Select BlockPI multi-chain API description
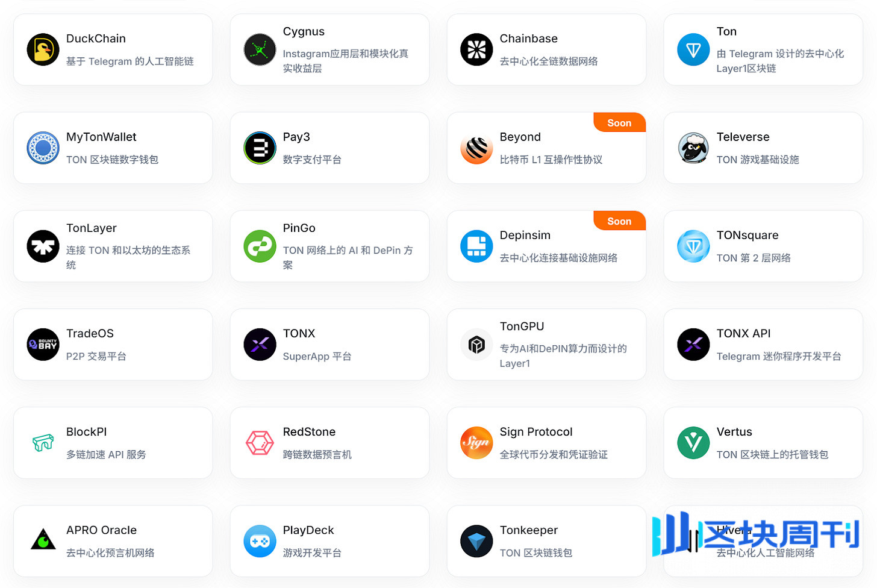The height and width of the screenshot is (588, 877). (106, 454)
